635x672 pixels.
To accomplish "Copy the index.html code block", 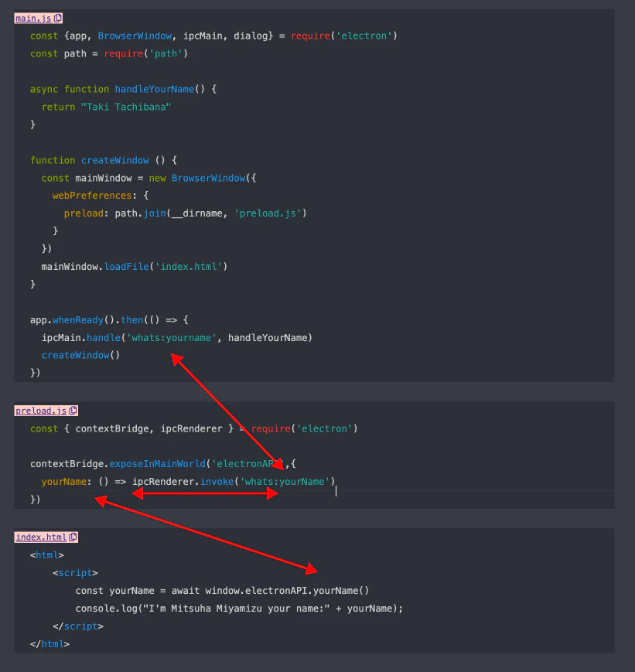I will click(x=73, y=537).
